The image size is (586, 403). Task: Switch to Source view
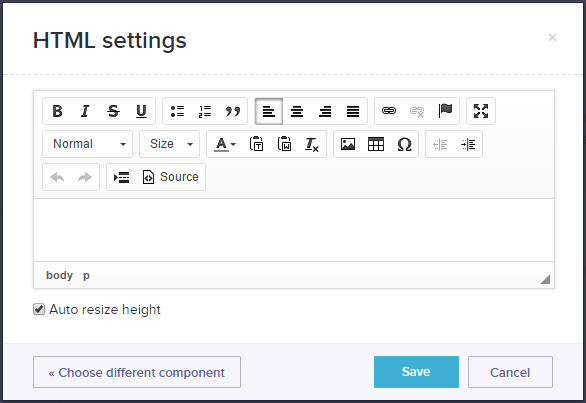tap(170, 177)
